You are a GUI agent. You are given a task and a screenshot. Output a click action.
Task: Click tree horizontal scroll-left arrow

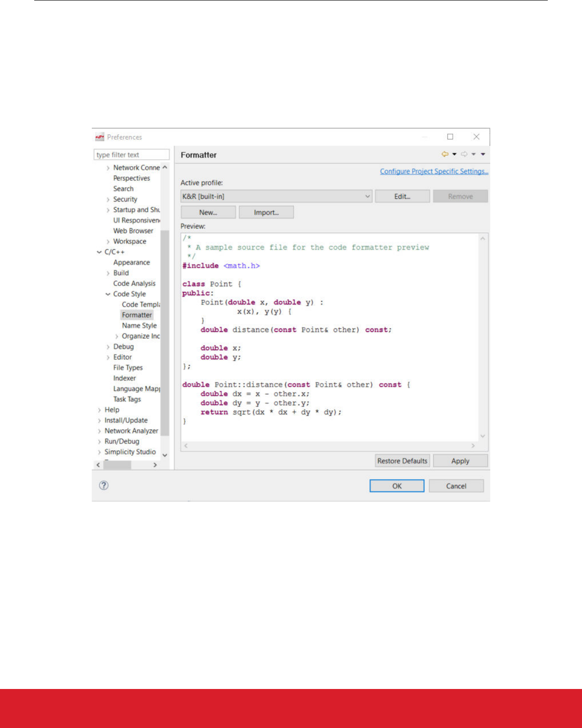[98, 465]
